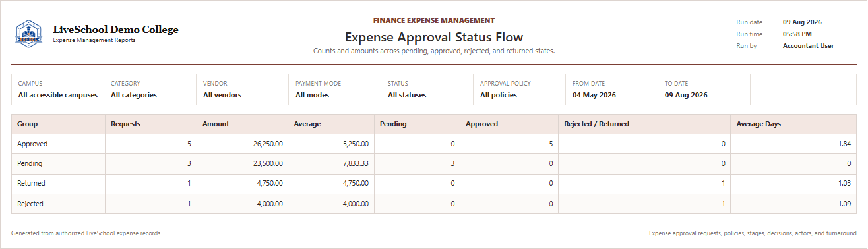Click the average days value 1.84
This screenshot has height=249, width=868.
(x=844, y=144)
